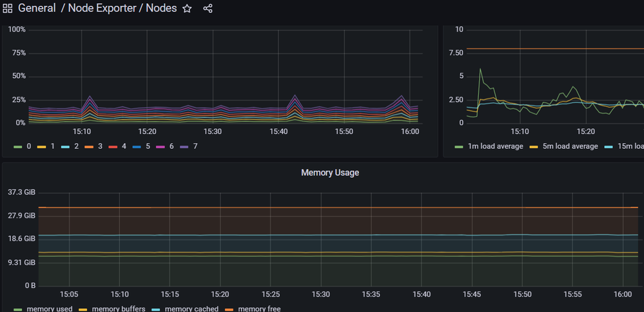
Task: Open the share dashboard icon
Action: 208,9
